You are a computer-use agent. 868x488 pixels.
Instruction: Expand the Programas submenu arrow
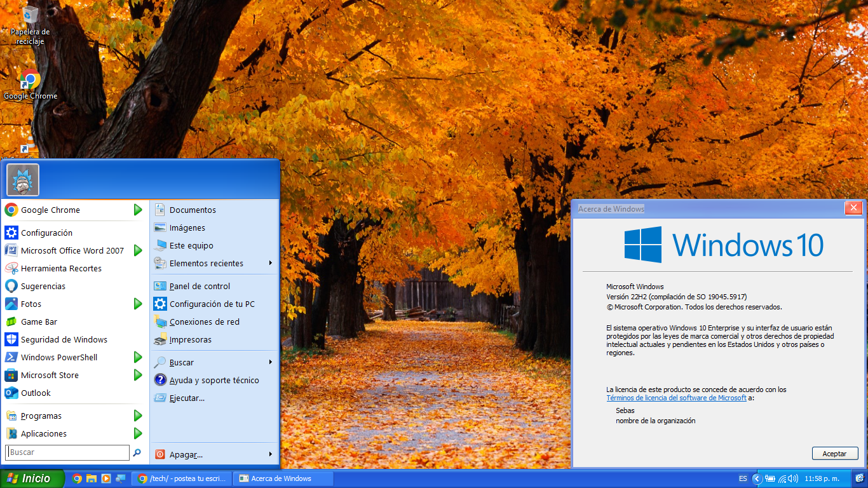click(x=138, y=416)
